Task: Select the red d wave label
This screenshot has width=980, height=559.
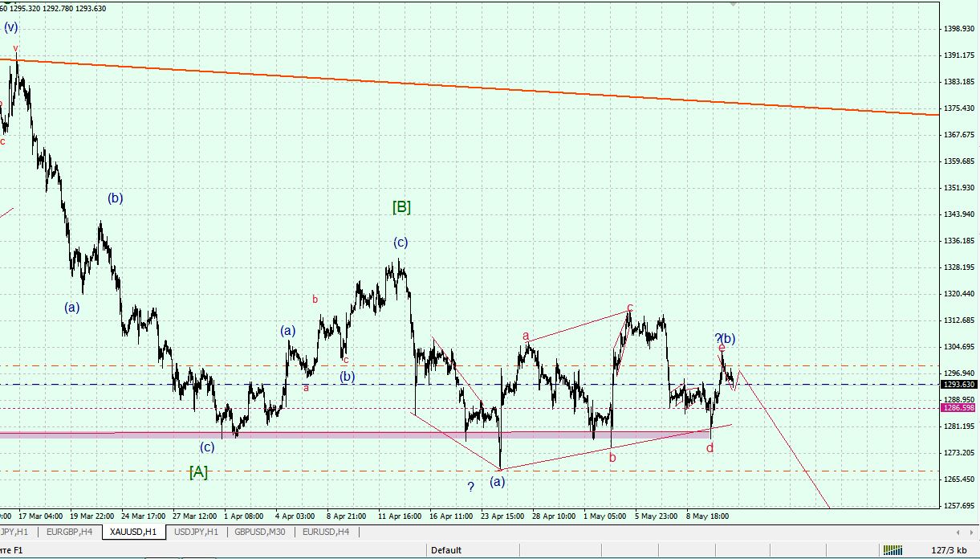Action: coord(710,448)
